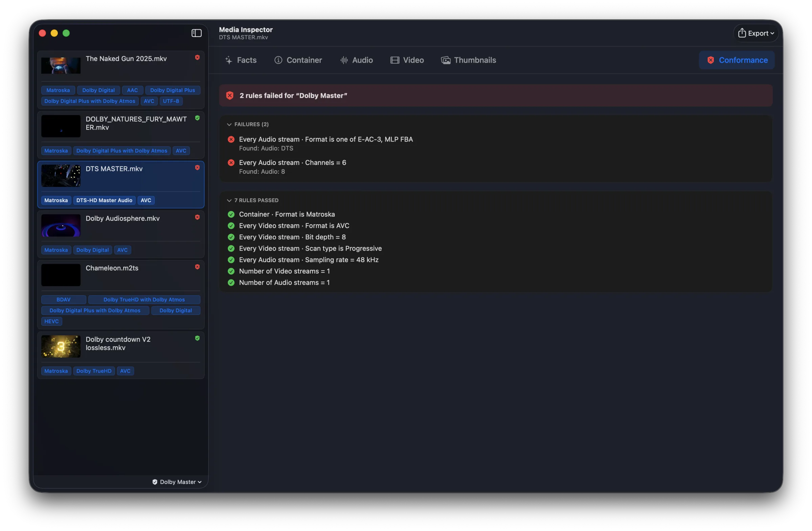Click failed status badge on DTS MASTER.mkv

197,167
